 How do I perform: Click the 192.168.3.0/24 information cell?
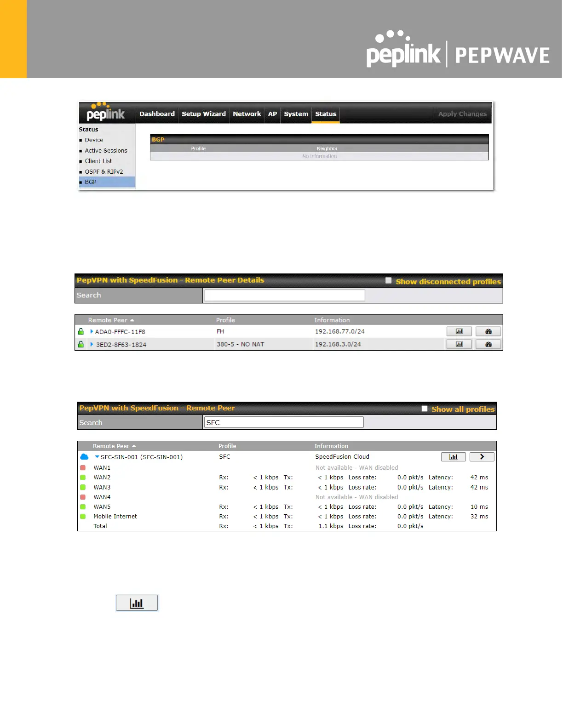pos(338,344)
